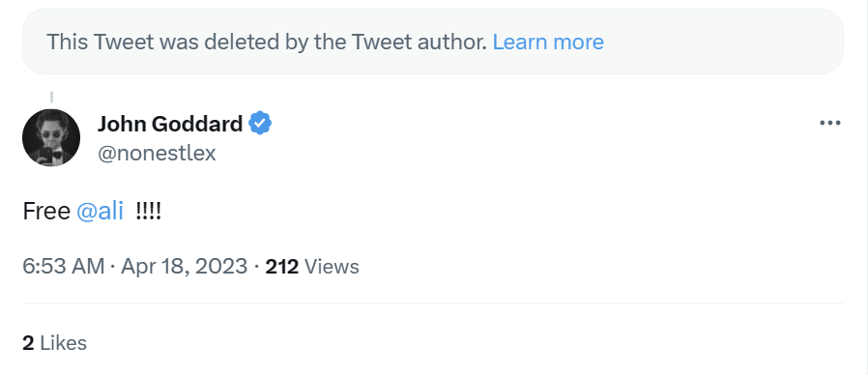Click the thread connector line above the avatar

click(x=51, y=97)
